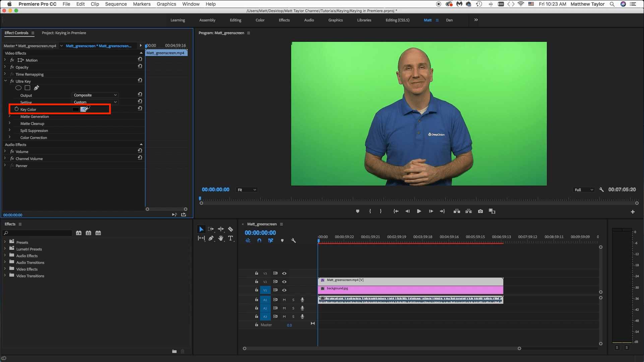Export frame using the camera icon

480,211
